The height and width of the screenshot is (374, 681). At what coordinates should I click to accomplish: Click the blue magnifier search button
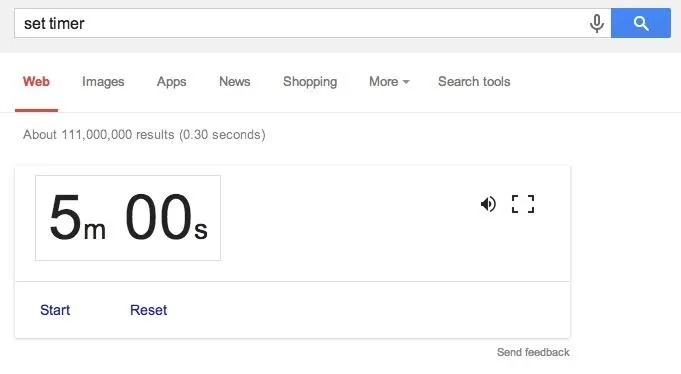[x=641, y=23]
